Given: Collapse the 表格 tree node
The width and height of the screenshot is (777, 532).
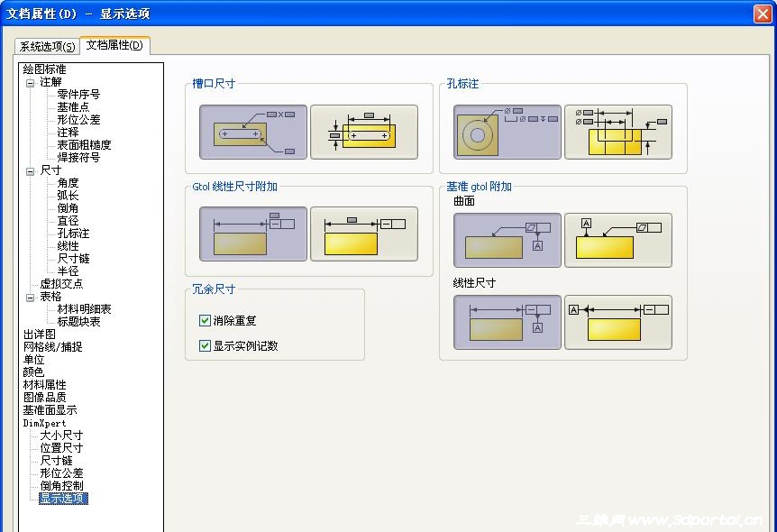Looking at the screenshot, I should point(31,298).
